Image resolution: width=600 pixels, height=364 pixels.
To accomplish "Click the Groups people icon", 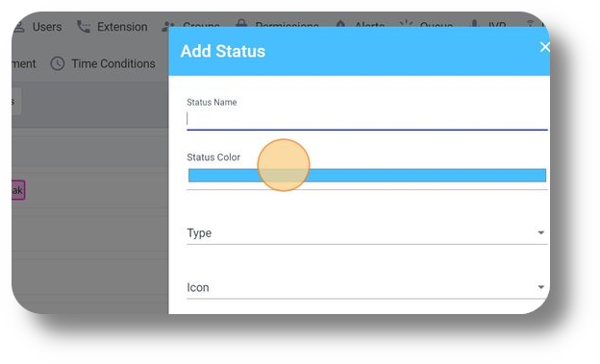I will tap(167, 25).
